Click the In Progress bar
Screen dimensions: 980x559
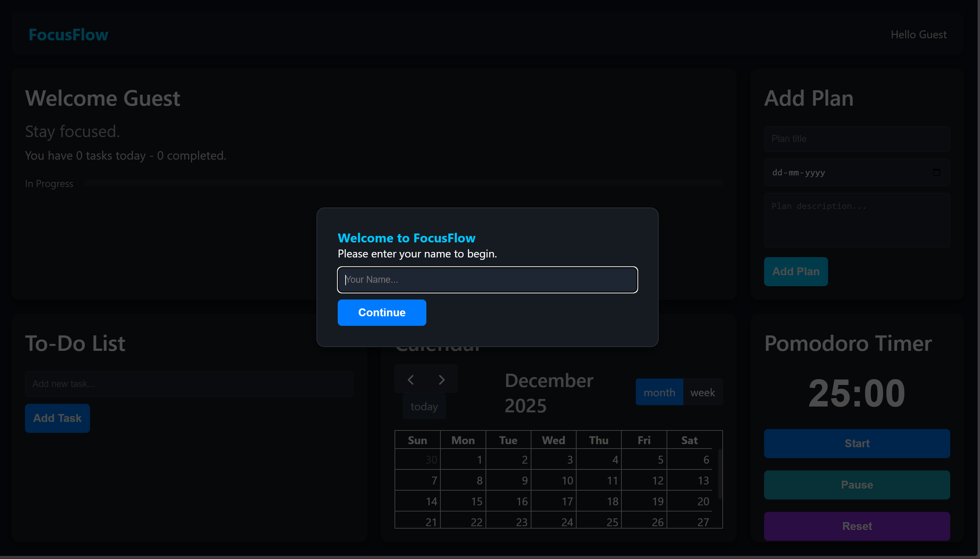403,183
